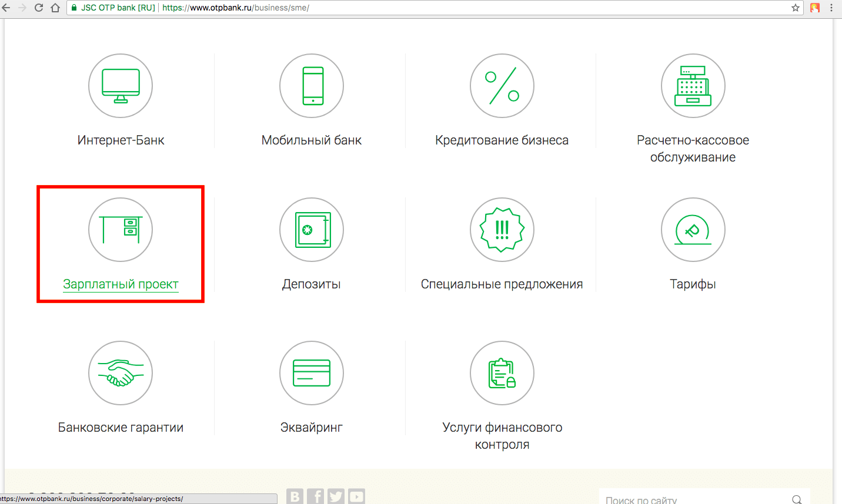
Task: Open the Facebook social icon in footer
Action: tap(316, 496)
